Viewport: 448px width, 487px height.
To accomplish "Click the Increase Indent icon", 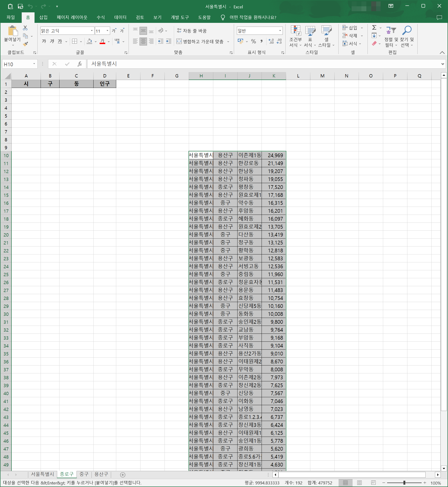I will coord(169,42).
